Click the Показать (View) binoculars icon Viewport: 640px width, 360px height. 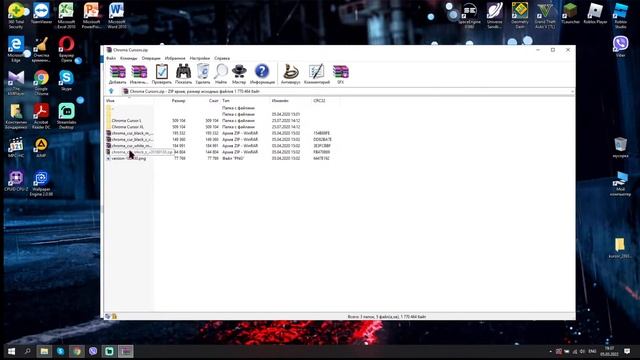click(x=183, y=74)
